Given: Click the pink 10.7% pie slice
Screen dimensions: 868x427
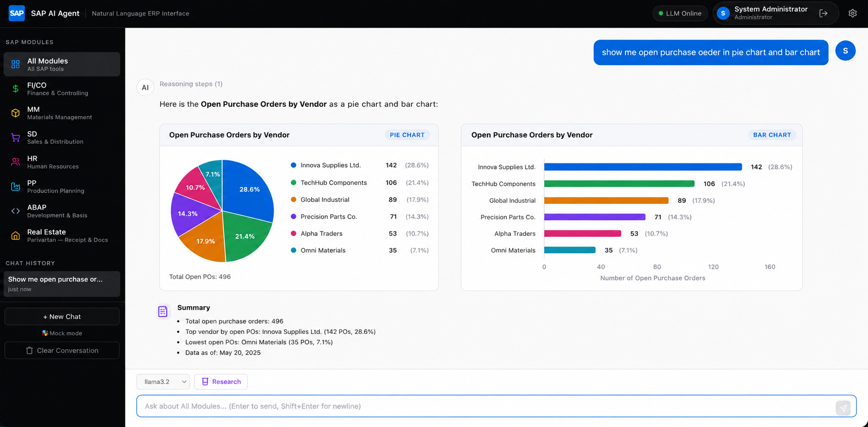Looking at the screenshot, I should [195, 188].
